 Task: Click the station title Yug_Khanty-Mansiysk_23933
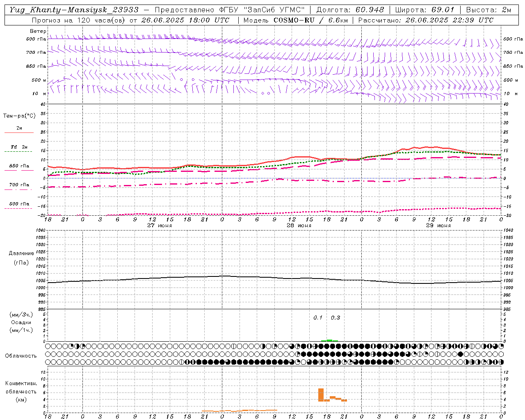(74, 10)
